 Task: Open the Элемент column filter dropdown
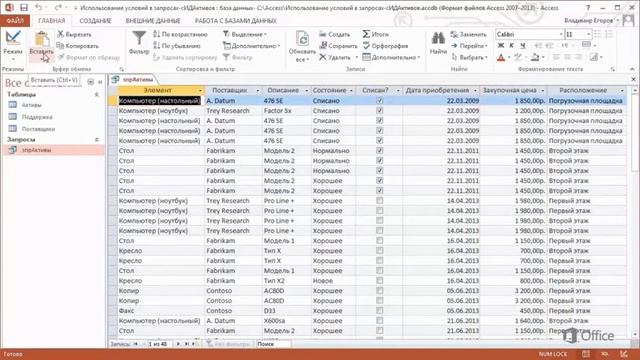tap(200, 90)
